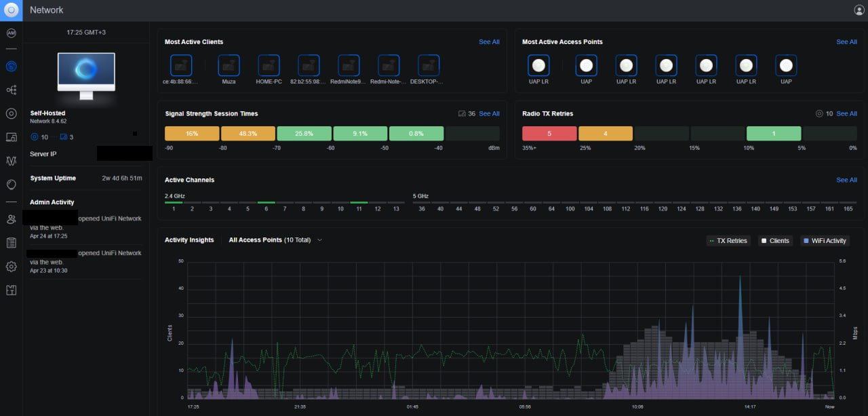Screen dimensions: 868x416
Task: Toggle the WiFi Activity chart legend
Action: pos(825,240)
